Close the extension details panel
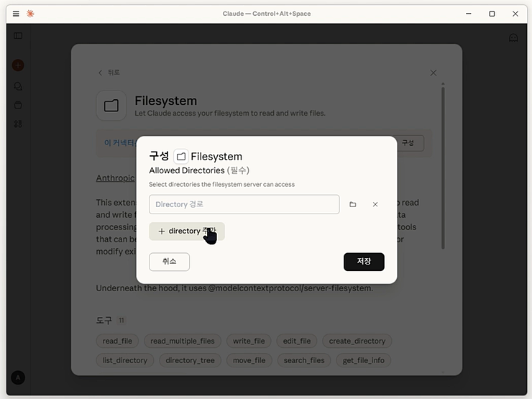Viewport: 532px width, 399px height. [434, 73]
